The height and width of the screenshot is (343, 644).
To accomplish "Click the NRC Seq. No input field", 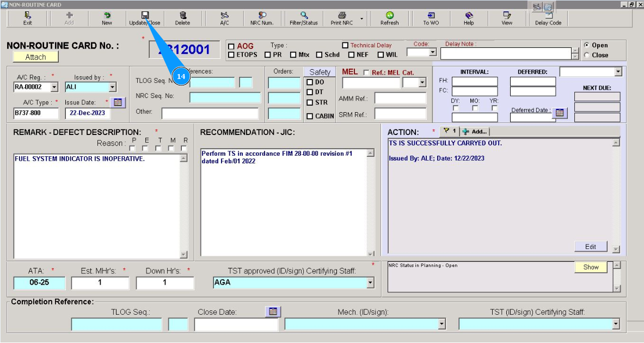I will (x=225, y=97).
